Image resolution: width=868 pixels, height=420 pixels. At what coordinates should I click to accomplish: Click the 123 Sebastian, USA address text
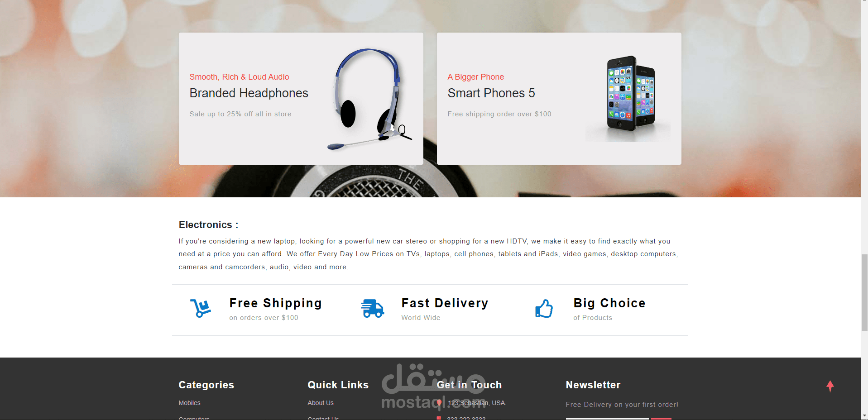tap(477, 403)
